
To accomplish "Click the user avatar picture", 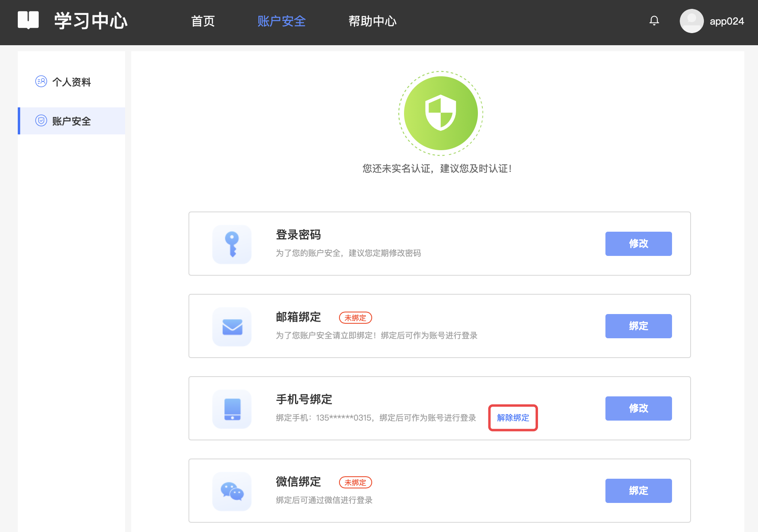I will click(691, 21).
